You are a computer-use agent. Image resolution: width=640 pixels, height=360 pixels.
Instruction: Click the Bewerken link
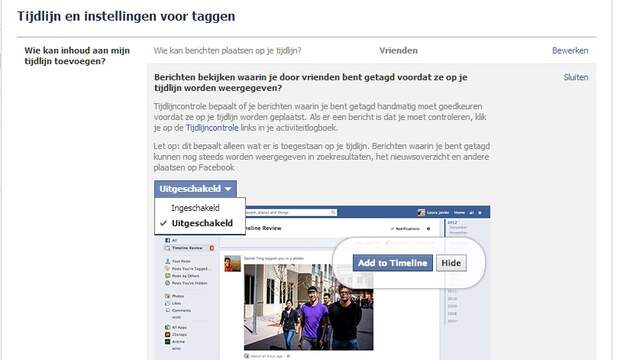(570, 51)
